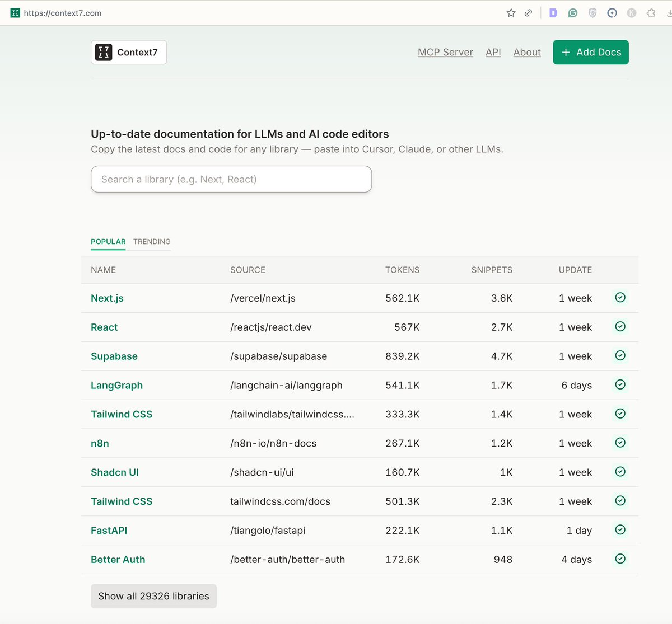Screen dimensions: 672x624
Task: Go to the About page
Action: [527, 52]
